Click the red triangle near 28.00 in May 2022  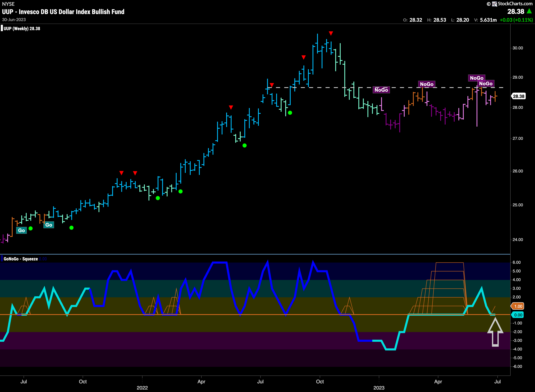pos(231,107)
